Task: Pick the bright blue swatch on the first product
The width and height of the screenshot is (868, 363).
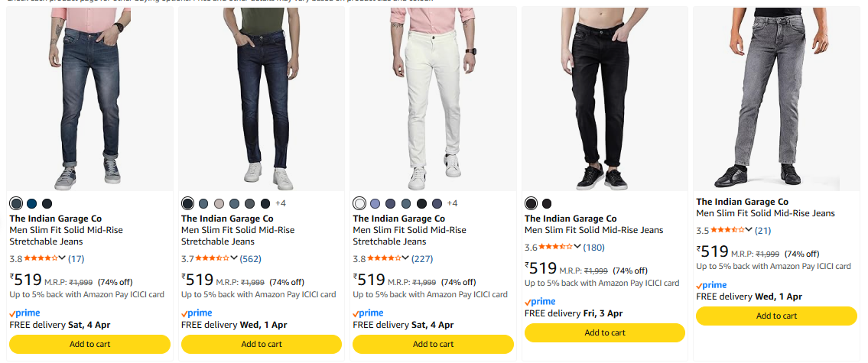Action: [x=31, y=203]
